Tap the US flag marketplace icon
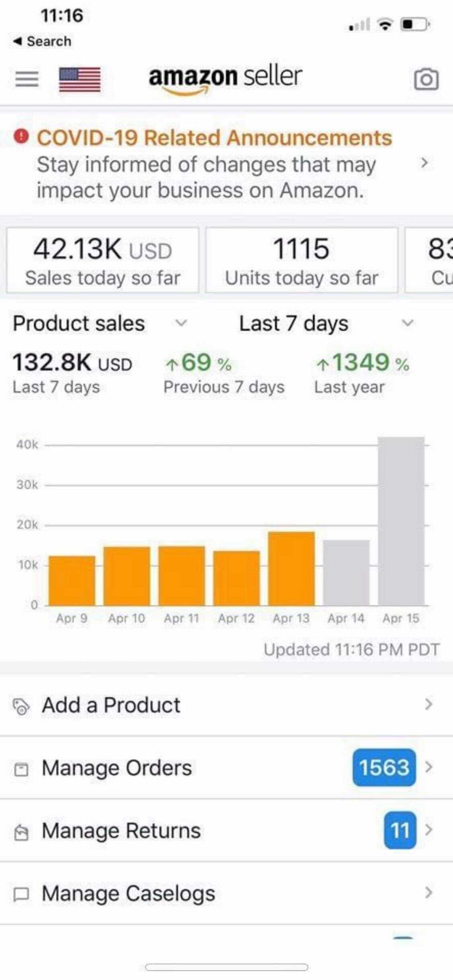453x980 pixels. click(x=80, y=79)
